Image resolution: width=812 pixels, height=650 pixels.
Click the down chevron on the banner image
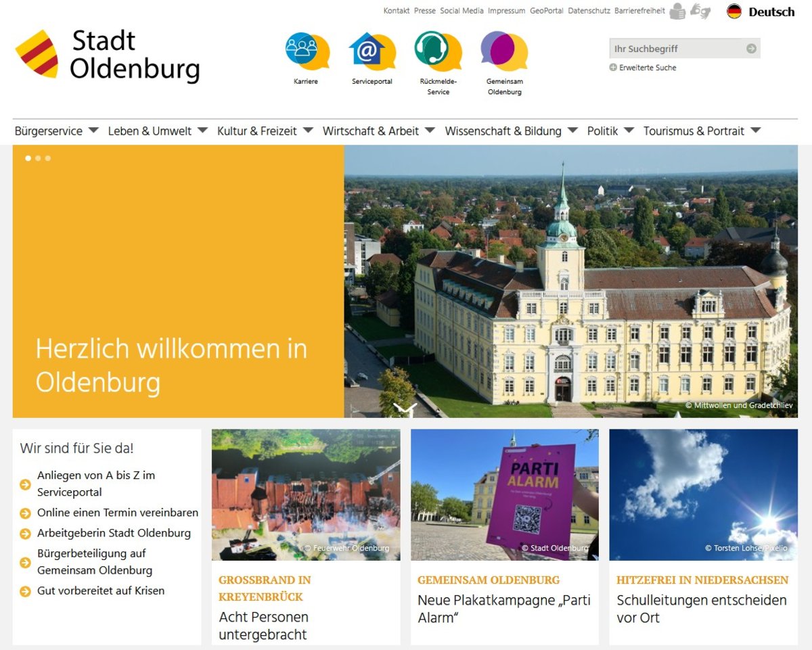click(x=405, y=408)
